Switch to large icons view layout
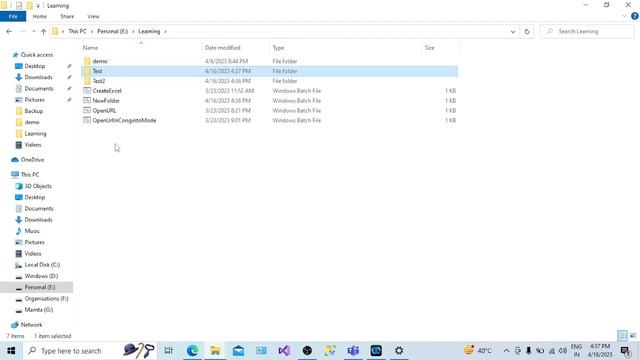640x360 pixels. point(633,336)
